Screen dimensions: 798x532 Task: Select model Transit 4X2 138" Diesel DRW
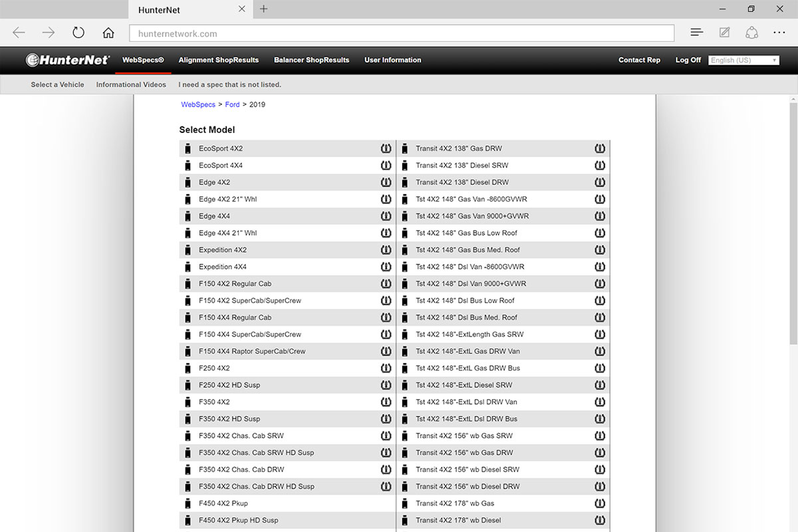coord(462,182)
